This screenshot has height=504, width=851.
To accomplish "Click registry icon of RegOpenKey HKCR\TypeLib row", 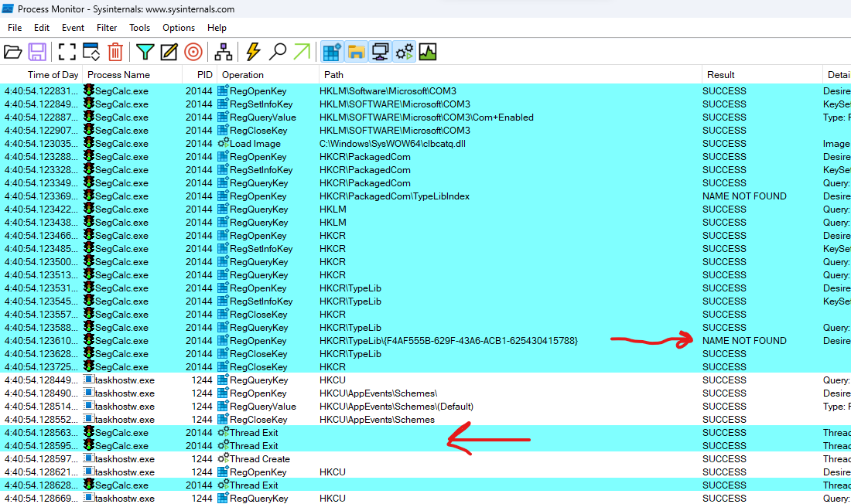I will pyautogui.click(x=223, y=288).
